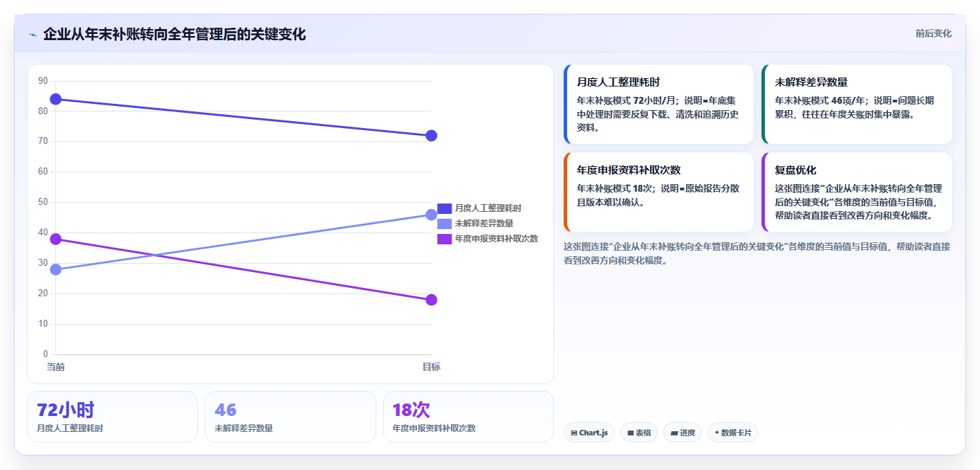Click y-axis label 50
980x470 pixels.
(43, 202)
